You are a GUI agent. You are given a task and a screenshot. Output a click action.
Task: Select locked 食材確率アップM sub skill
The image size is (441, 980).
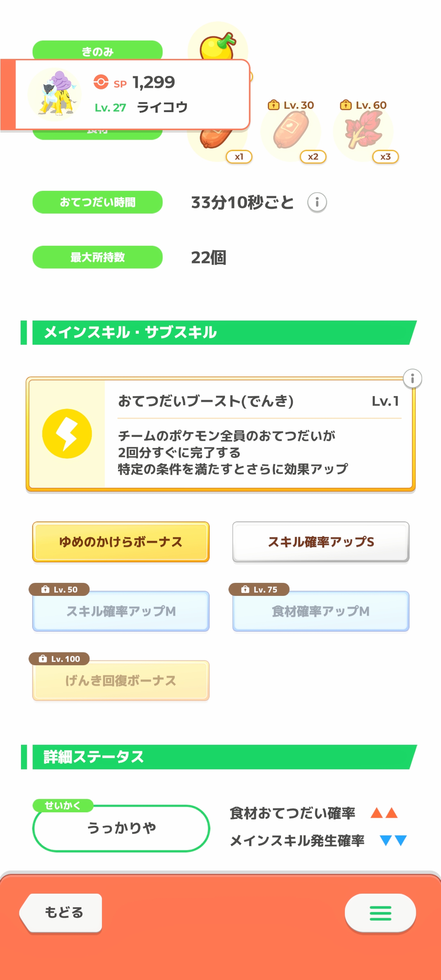click(x=320, y=611)
